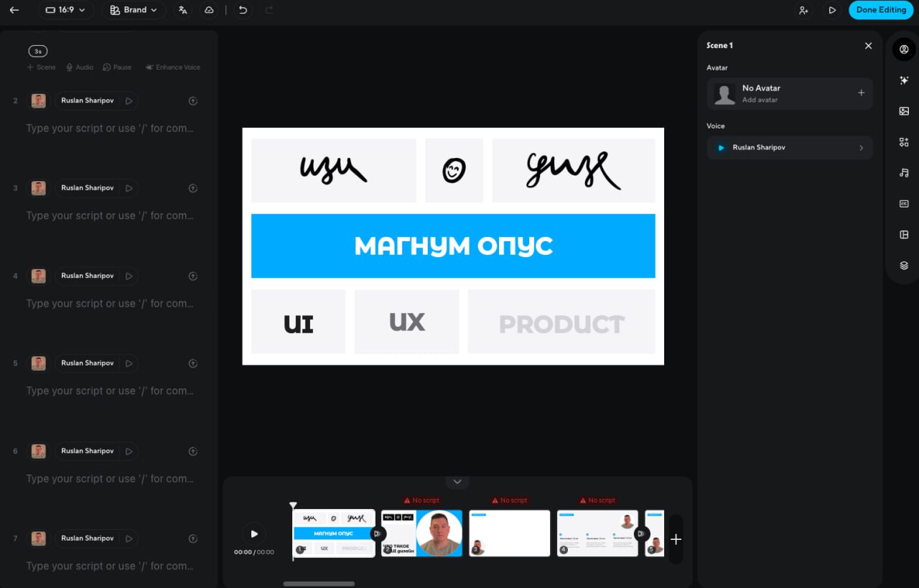Play the timeline from 00:00
Viewport: 919px width, 588px height.
(253, 533)
